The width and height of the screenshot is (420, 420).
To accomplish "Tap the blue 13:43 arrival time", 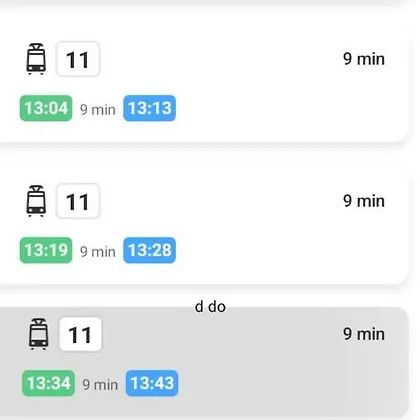I will (x=152, y=383).
